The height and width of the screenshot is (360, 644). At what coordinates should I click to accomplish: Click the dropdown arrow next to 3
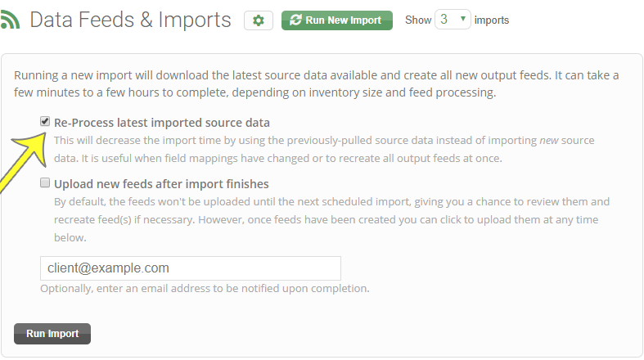[463, 19]
